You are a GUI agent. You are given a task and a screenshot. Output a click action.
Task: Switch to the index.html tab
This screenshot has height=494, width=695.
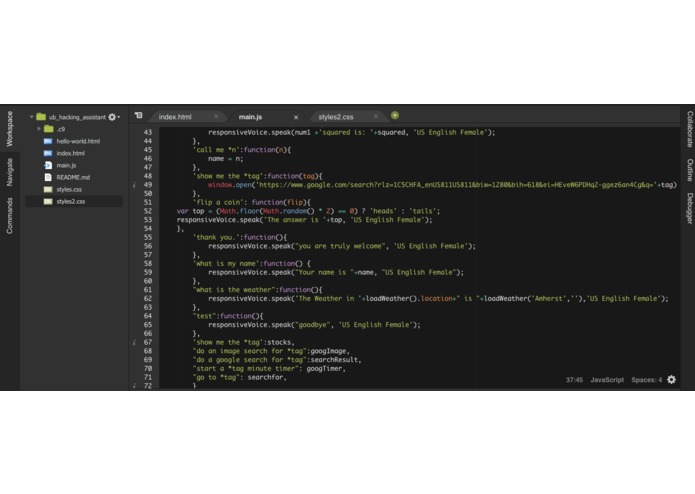175,117
